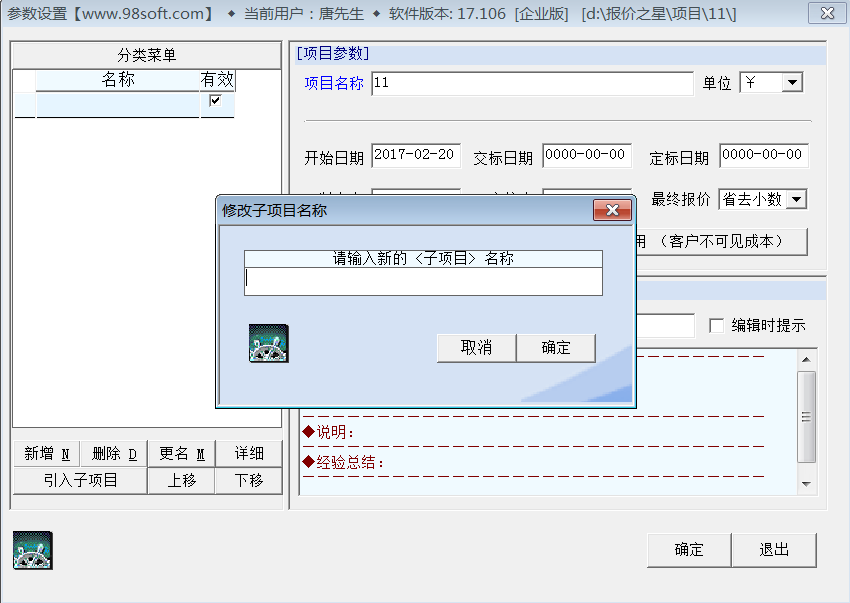The image size is (850, 603).
Task: Enable the 编辑时提示 checkbox
Action: coord(717,325)
